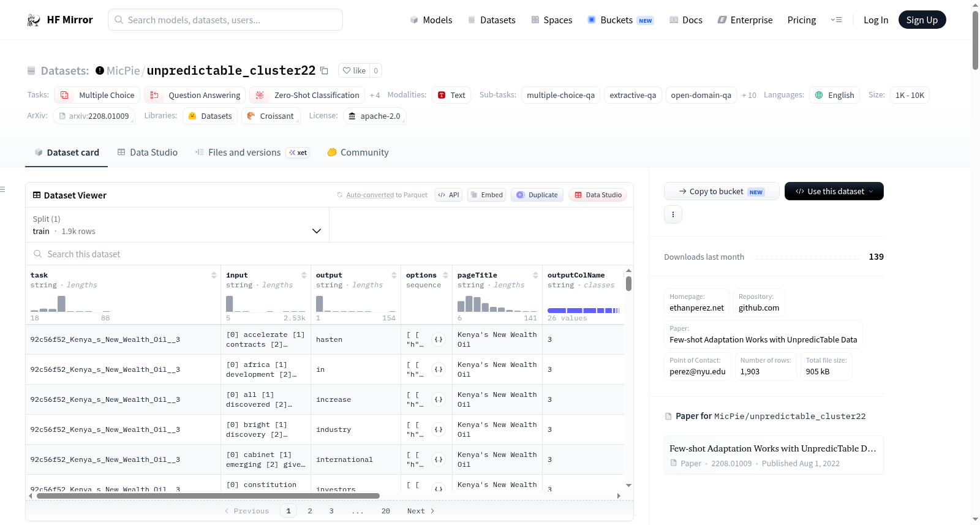Go to Datasets in the top navigation
The height and width of the screenshot is (525, 980).
(492, 20)
